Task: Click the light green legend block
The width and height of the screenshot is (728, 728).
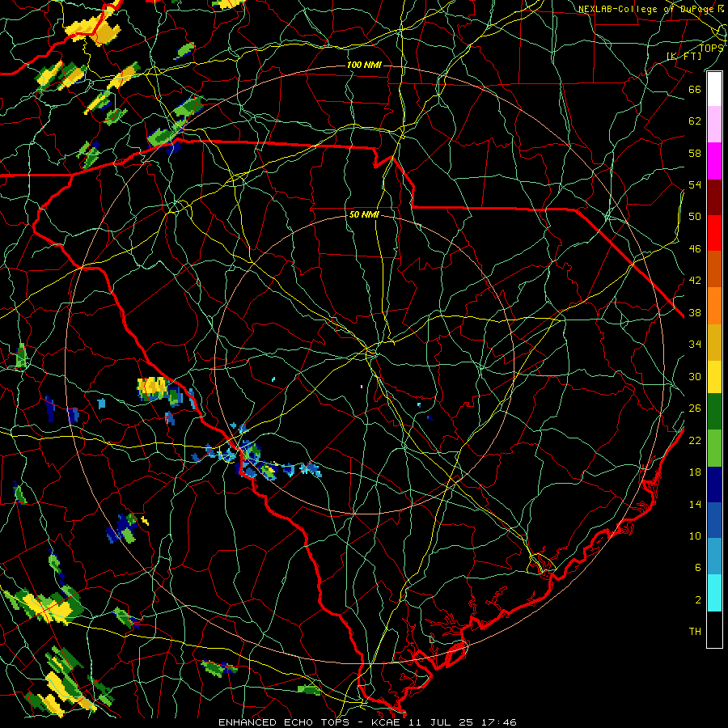Action: (x=714, y=448)
